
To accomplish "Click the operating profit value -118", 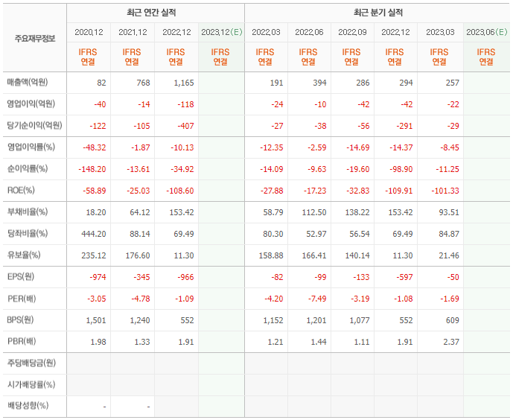I will point(185,104).
